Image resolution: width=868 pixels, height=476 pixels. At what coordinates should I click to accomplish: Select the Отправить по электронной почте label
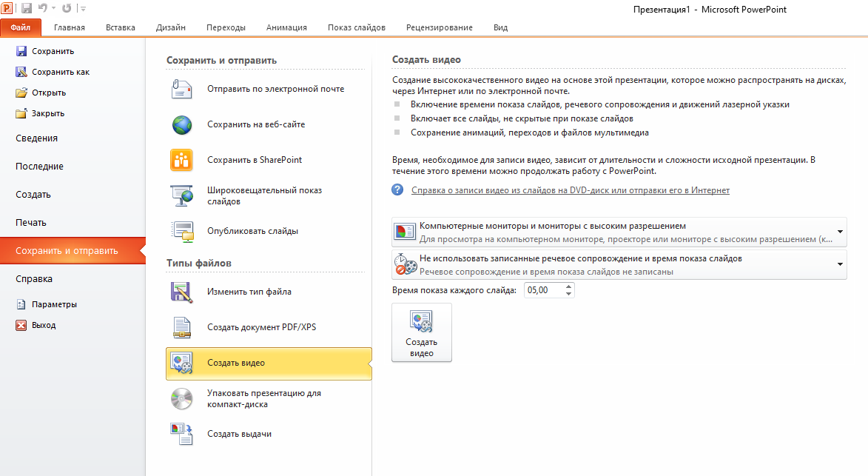(x=276, y=89)
